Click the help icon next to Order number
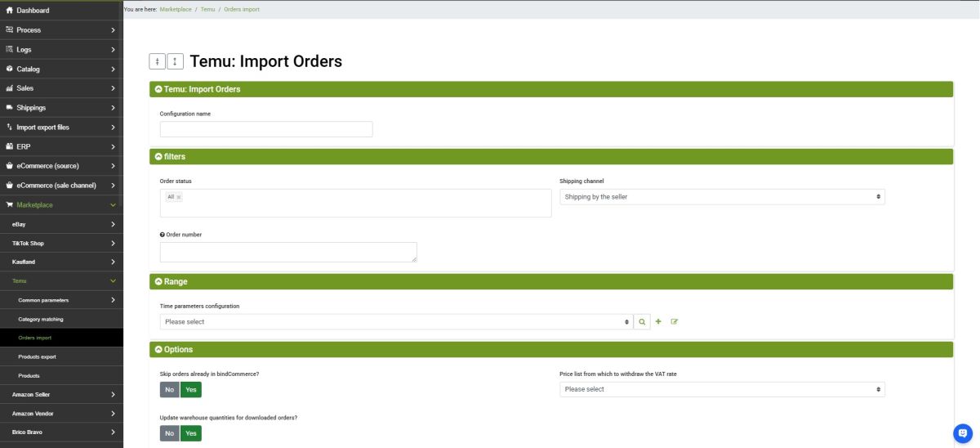 (162, 235)
